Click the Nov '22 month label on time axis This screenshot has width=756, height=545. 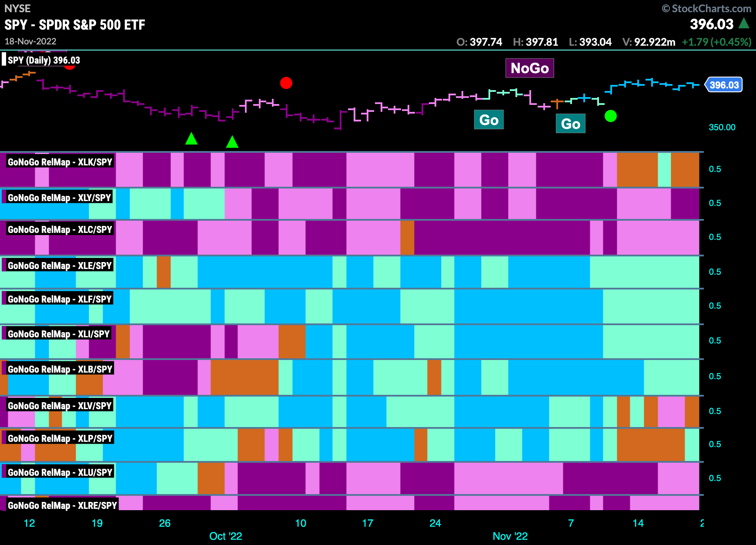pyautogui.click(x=510, y=536)
